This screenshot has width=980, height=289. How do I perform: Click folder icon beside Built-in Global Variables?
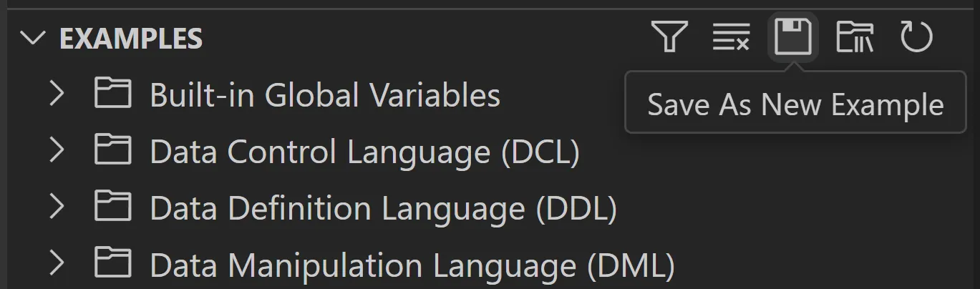click(x=112, y=94)
